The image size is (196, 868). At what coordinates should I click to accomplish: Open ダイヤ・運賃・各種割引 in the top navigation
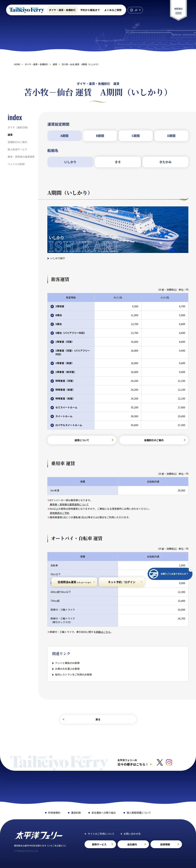pos(62,10)
